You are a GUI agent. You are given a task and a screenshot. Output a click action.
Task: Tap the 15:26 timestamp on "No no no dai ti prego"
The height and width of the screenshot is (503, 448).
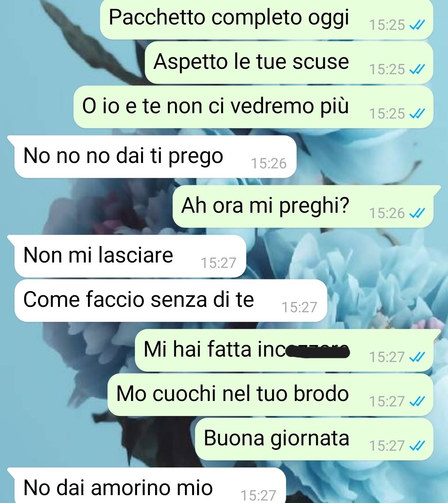tap(269, 164)
